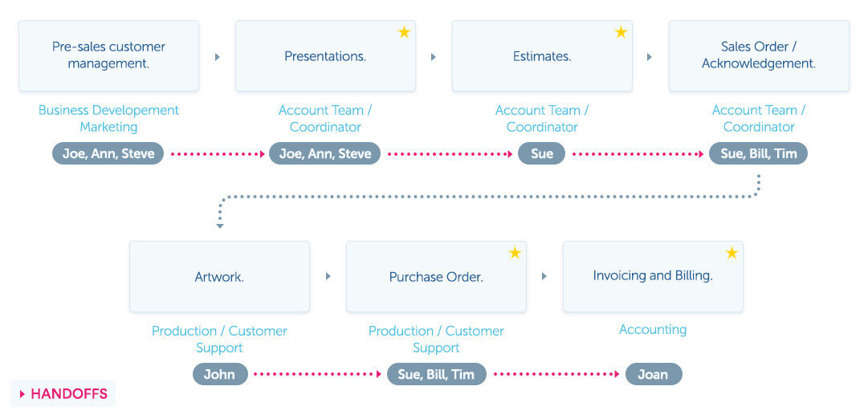
Task: Click the star icon on Estimates card
Action: tap(621, 32)
